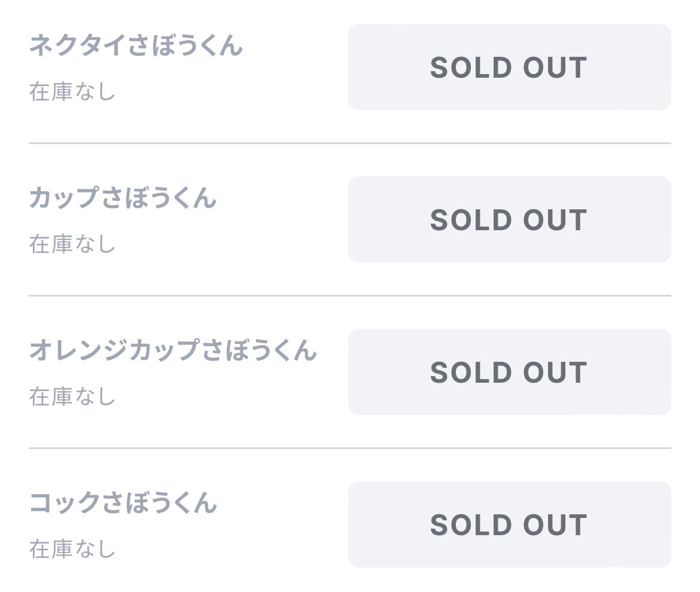This screenshot has width=700, height=592.
Task: Click 在庫なし status under コックさぼうくん
Action: point(72,550)
